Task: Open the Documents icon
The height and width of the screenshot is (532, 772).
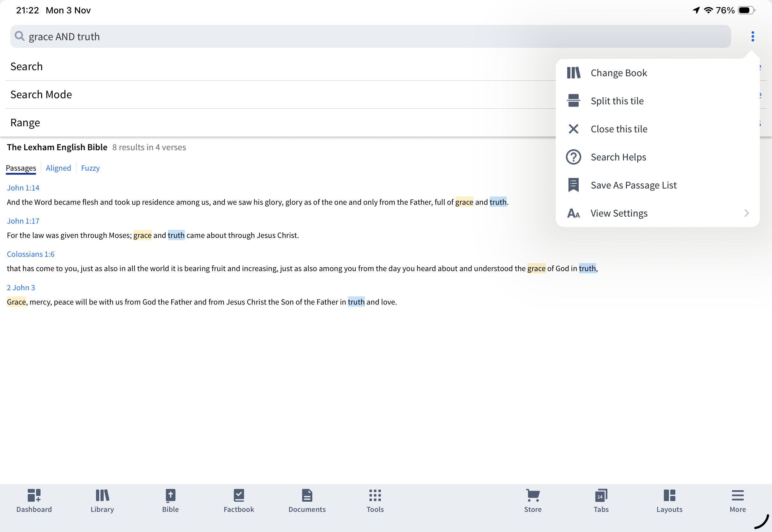Action: pyautogui.click(x=307, y=500)
